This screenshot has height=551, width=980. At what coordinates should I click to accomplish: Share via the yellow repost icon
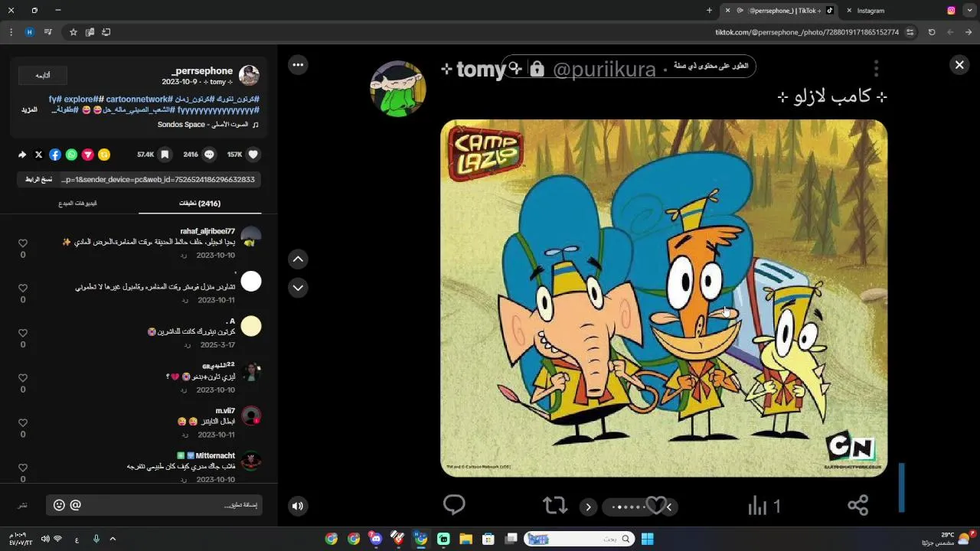104,155
